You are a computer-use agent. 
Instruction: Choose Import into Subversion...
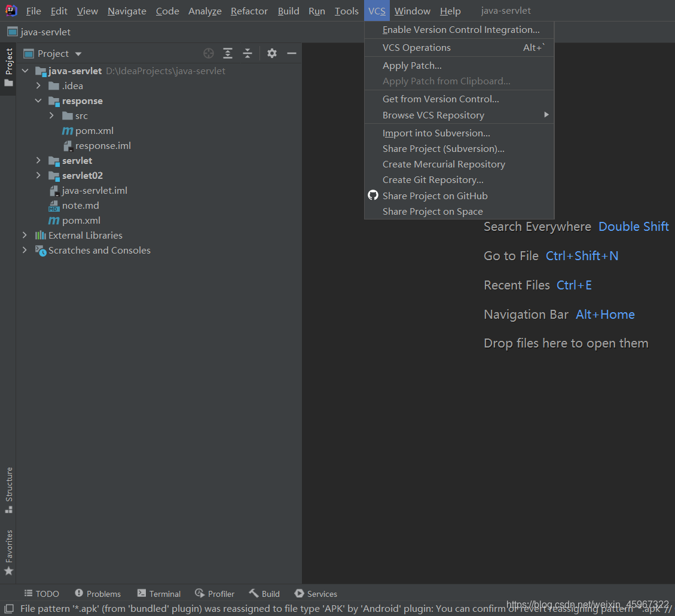(459, 133)
